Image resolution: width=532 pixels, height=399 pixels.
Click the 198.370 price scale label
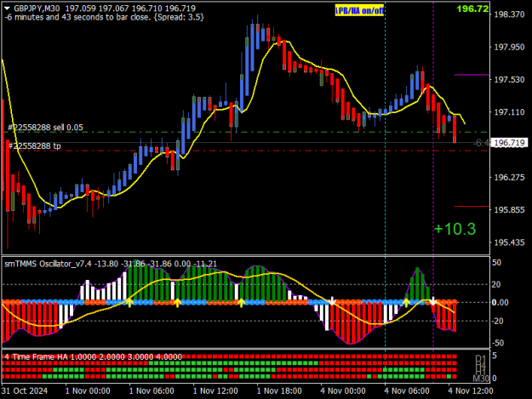pos(509,14)
